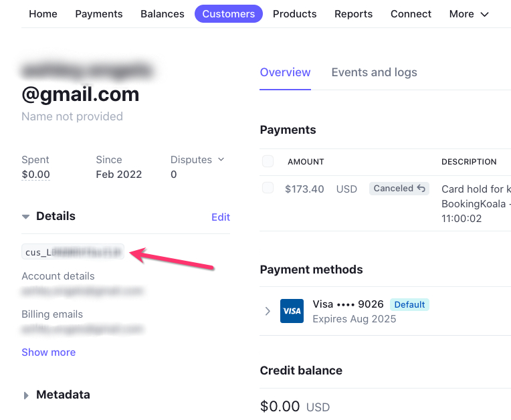
Task: Click the refund arrow on Canceled badge
Action: coord(421,189)
